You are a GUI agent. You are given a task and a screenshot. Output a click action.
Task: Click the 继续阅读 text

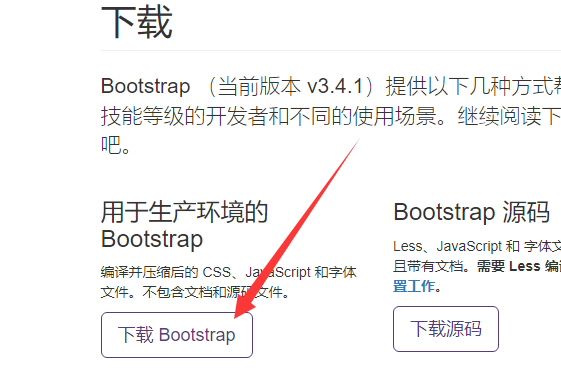point(499,116)
